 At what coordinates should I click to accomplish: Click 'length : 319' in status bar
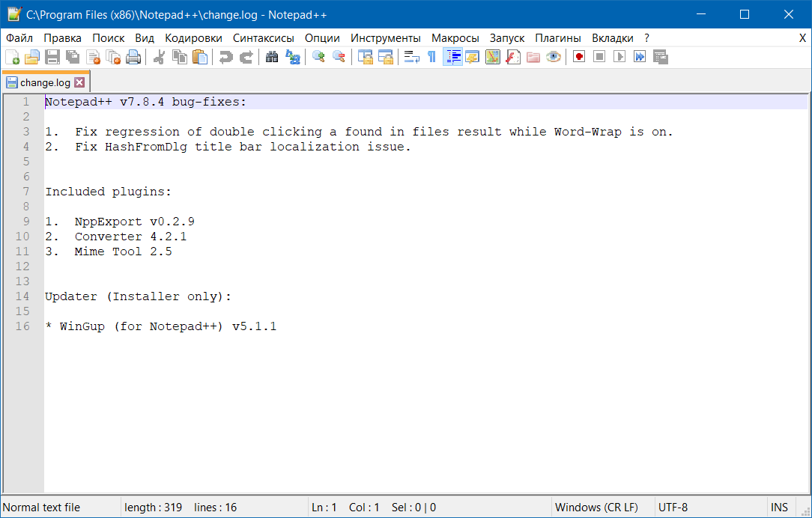tap(154, 508)
